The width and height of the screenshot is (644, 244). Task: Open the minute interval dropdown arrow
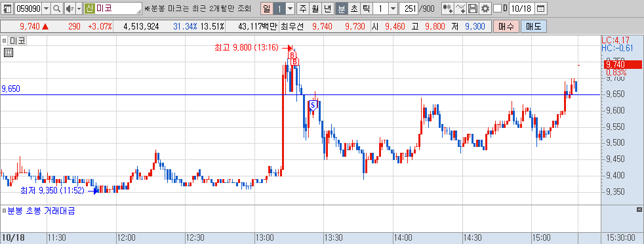[393, 9]
